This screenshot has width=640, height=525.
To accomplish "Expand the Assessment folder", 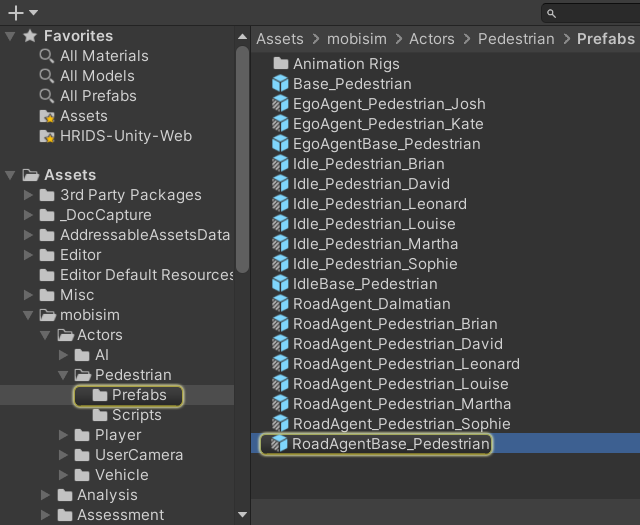I will tap(45, 515).
